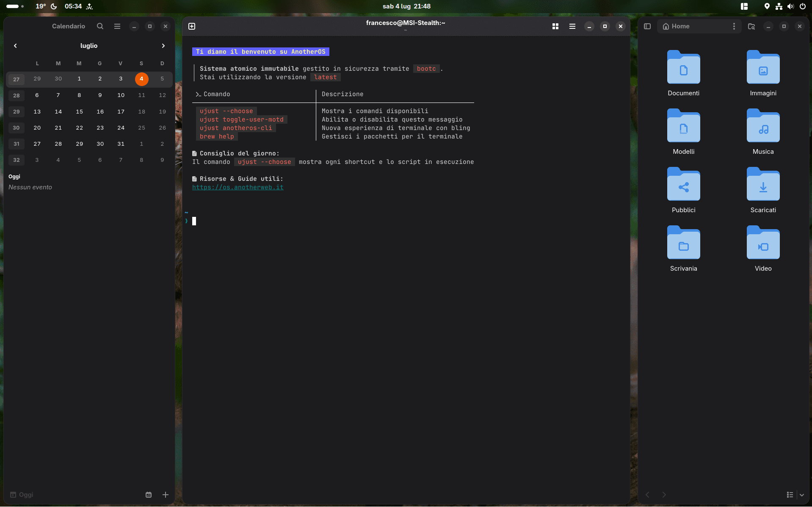
Task: Add new calendar event plus
Action: 166,495
